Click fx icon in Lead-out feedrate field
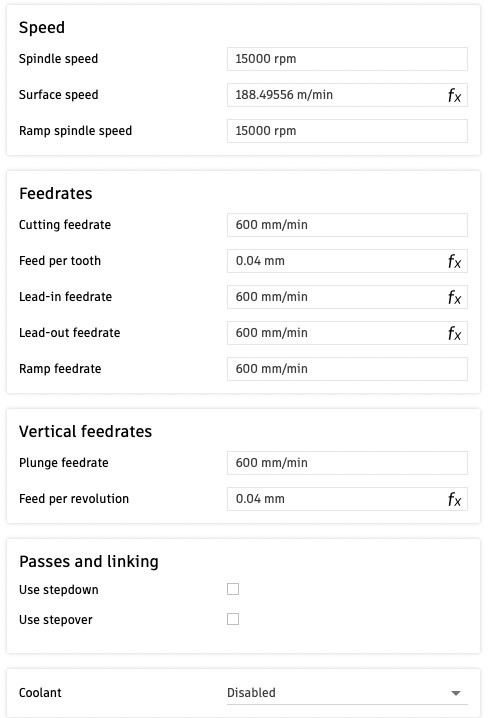Viewport: 488px width, 718px height. 454,333
